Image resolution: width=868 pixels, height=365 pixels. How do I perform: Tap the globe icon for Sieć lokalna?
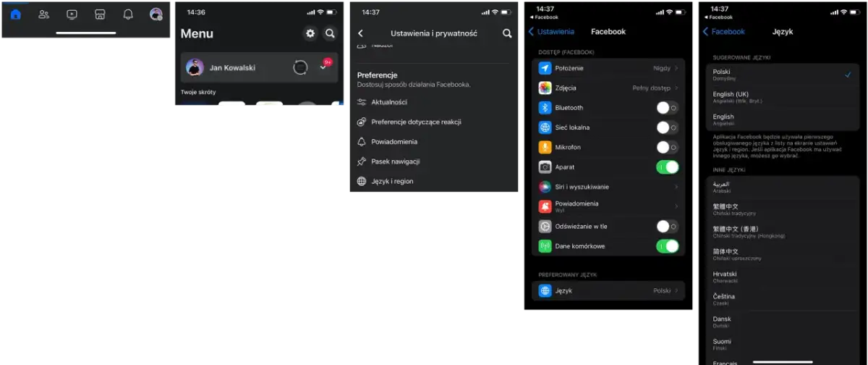(545, 127)
